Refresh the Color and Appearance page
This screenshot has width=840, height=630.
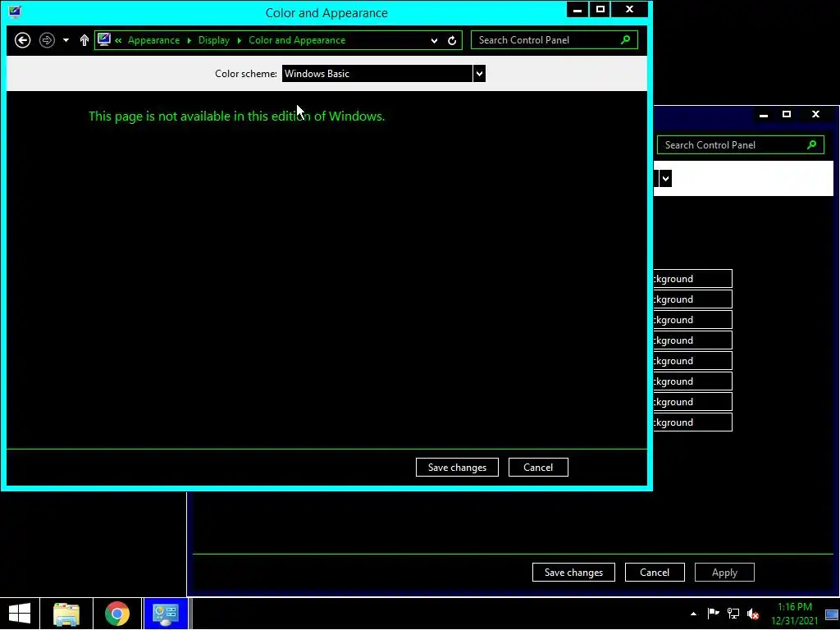[452, 41]
